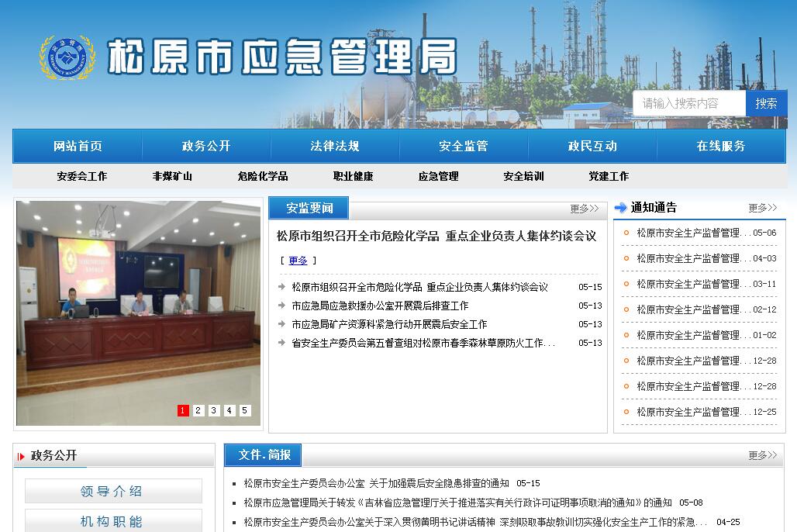
Task: Click the red arrow icon beside 政务公开 heading
Action: point(21,456)
